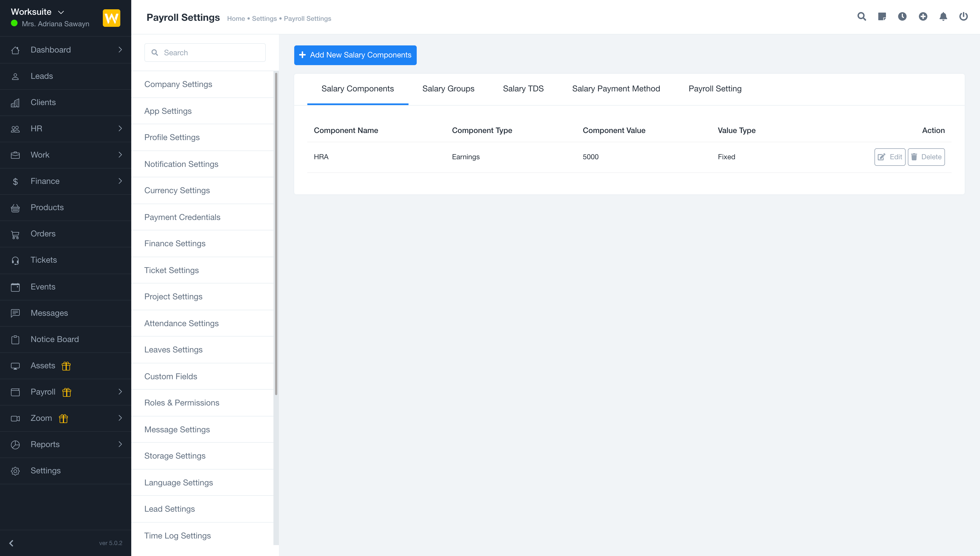Click the gift icon next to Assets
980x556 pixels.
click(66, 366)
